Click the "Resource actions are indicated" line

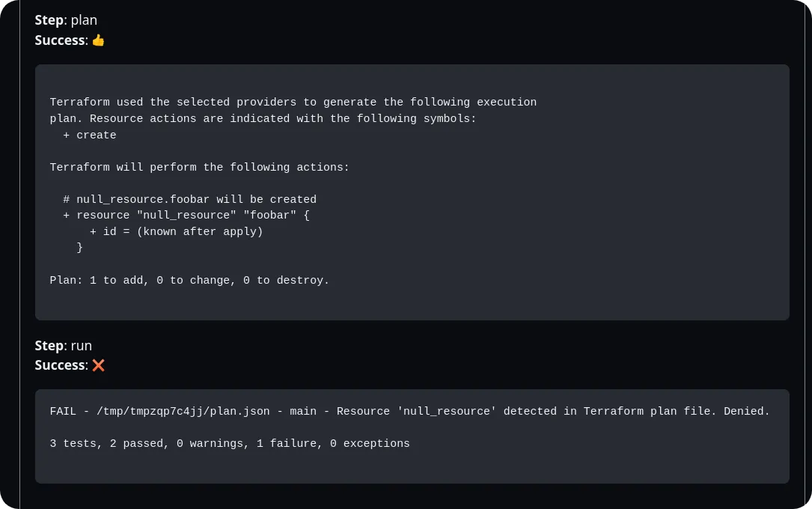click(263, 119)
